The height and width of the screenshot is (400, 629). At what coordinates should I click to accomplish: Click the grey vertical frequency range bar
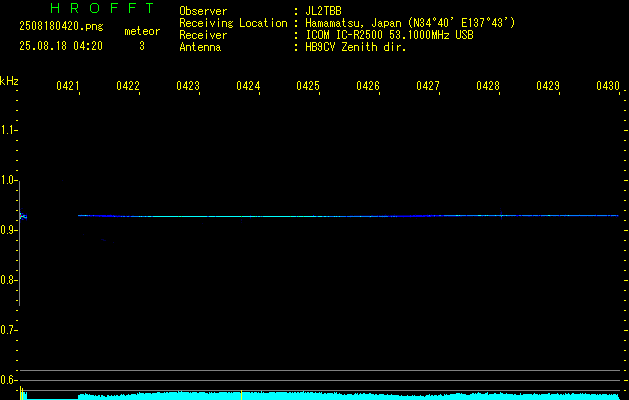20,244
